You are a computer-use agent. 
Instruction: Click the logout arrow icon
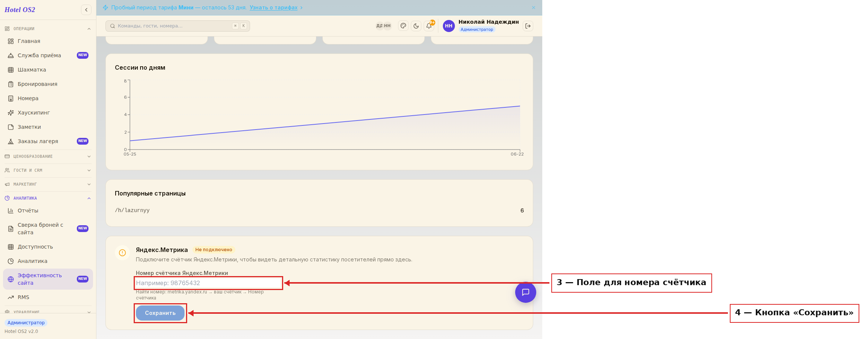pos(528,26)
